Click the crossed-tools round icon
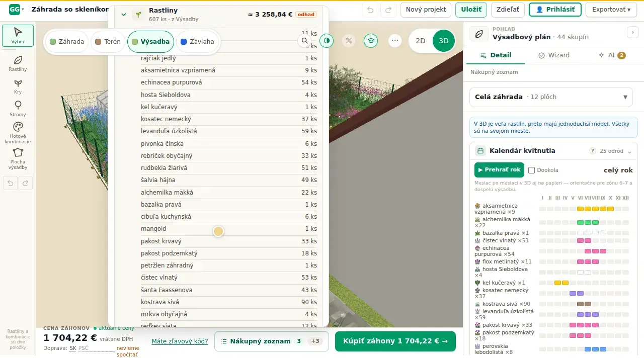Viewport: 644px width, 358px height. pos(349,41)
